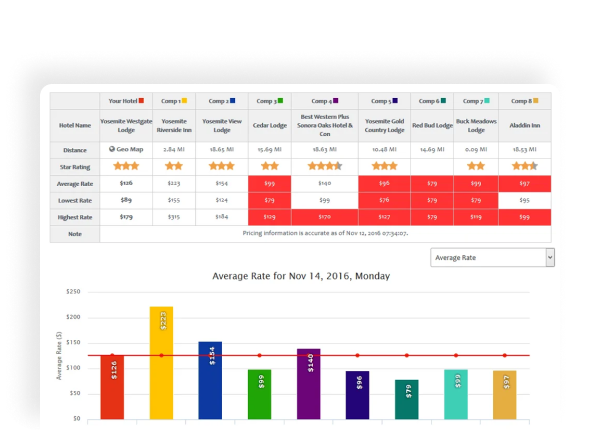
Task: Click the blue Comp 2 legend square
Action: point(233,101)
